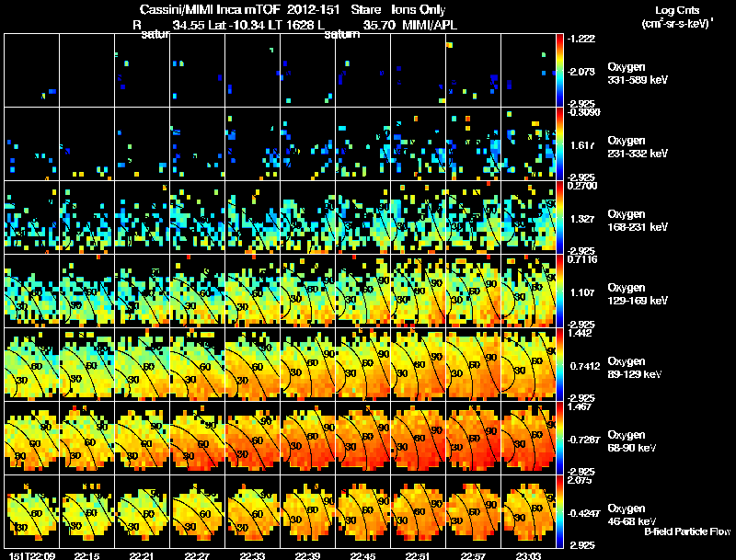Click the Cassini/MIMI Inca mTOF title text
This screenshot has width=736, height=560.
tap(210, 9)
